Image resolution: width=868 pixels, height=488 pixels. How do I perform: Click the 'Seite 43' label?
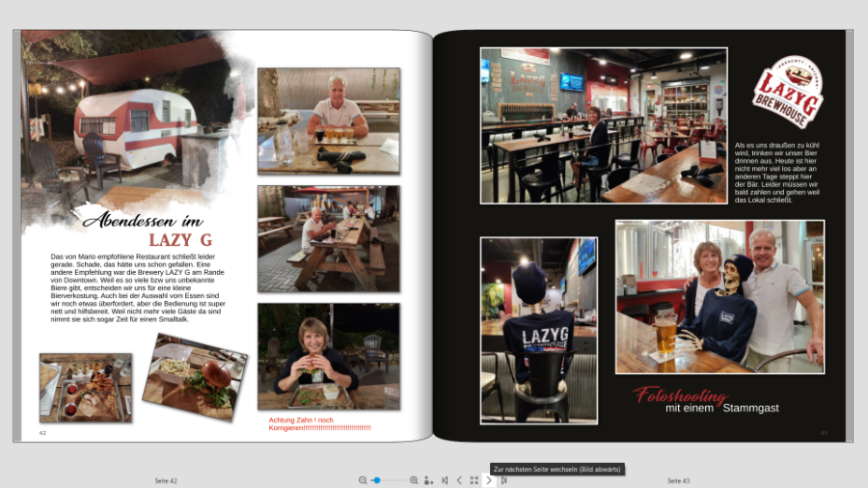click(679, 481)
